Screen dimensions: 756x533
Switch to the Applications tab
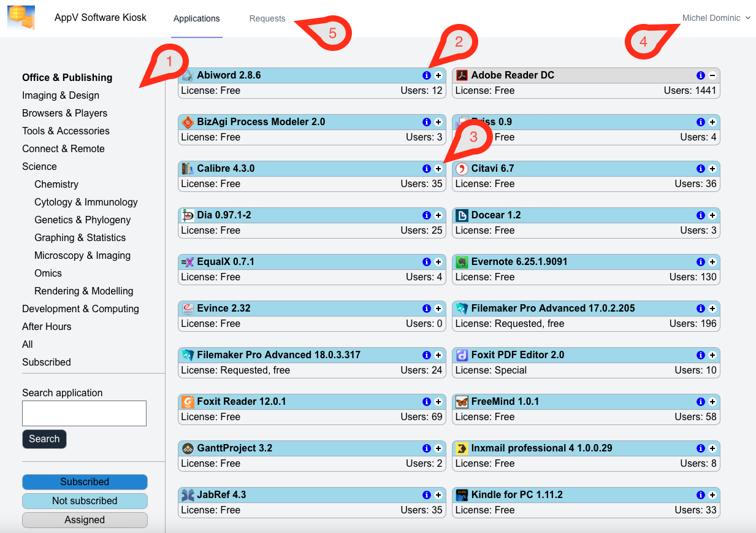pyautogui.click(x=197, y=19)
